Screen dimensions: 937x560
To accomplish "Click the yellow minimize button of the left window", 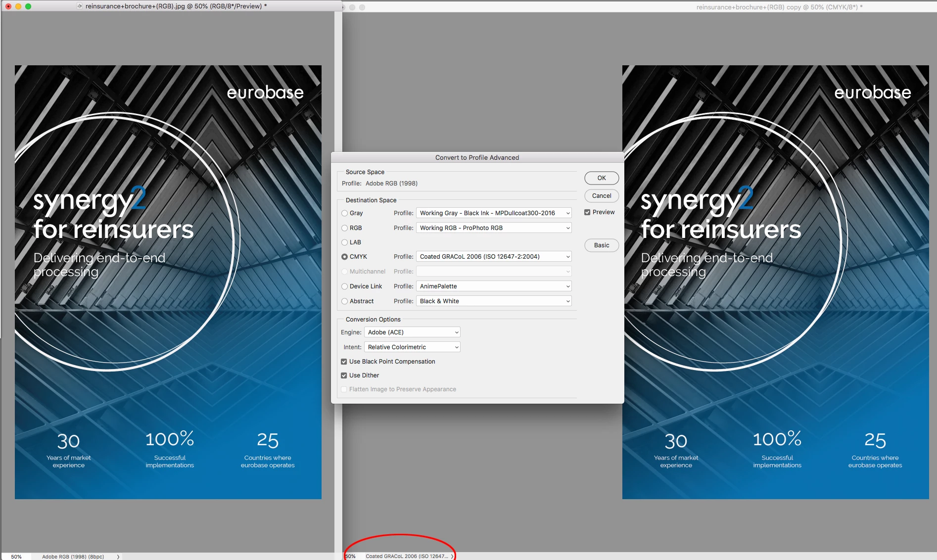I will coord(18,6).
